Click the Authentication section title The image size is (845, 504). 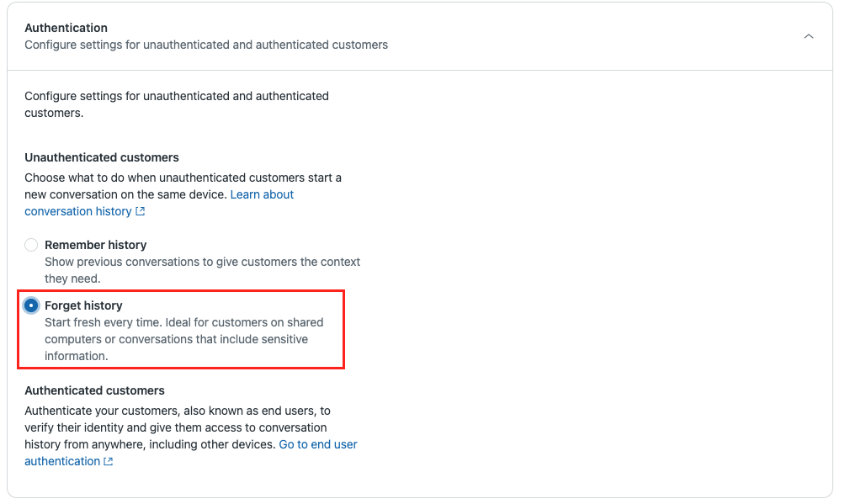pos(66,28)
